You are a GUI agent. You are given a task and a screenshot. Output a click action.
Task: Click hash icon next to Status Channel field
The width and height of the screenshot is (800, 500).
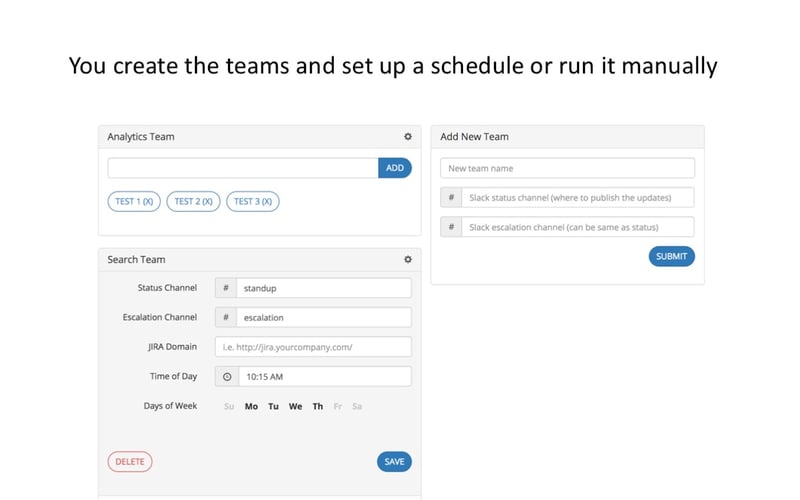coord(226,288)
